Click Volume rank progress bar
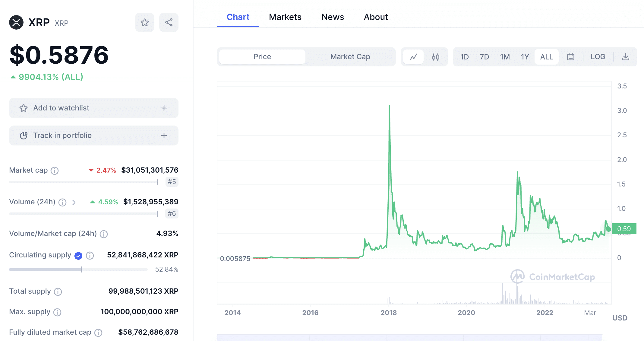The height and width of the screenshot is (341, 644). (84, 214)
